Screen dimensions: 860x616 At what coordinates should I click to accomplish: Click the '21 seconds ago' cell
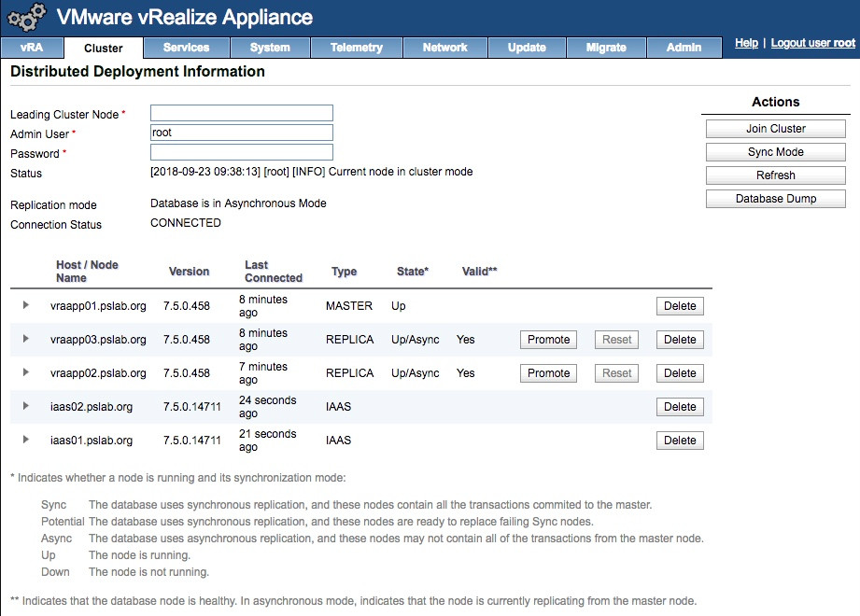268,441
